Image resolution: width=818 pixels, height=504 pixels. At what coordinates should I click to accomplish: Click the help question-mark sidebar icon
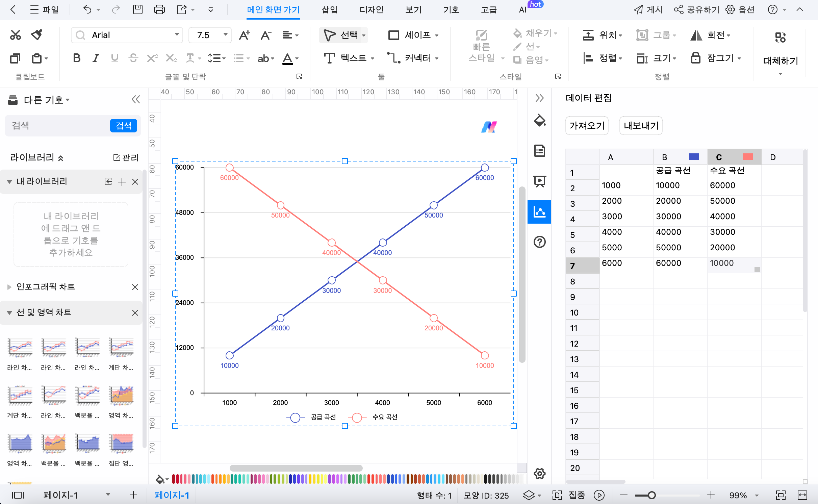(539, 242)
